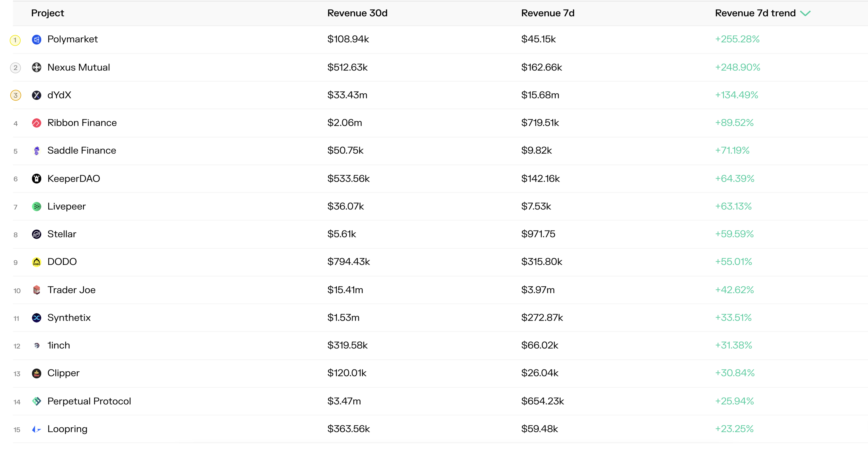Sort by Revenue 7d column header
Screen dimensions: 868x450
[547, 13]
